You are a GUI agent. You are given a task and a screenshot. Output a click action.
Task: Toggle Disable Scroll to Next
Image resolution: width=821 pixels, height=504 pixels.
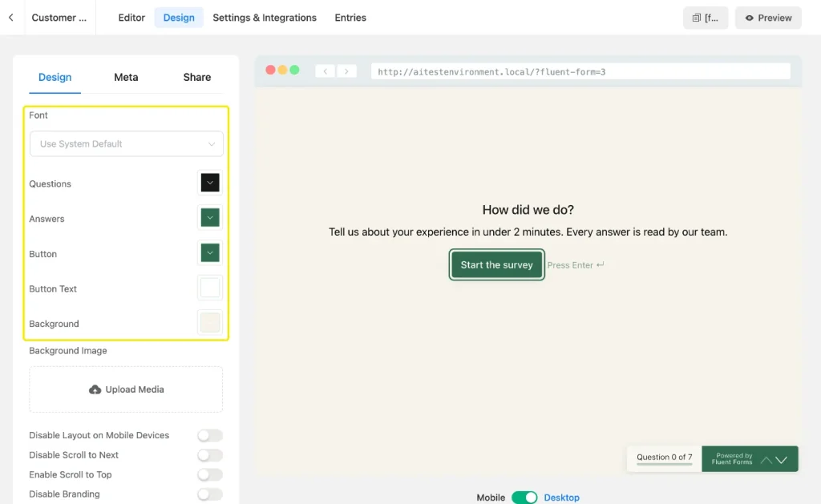210,455
